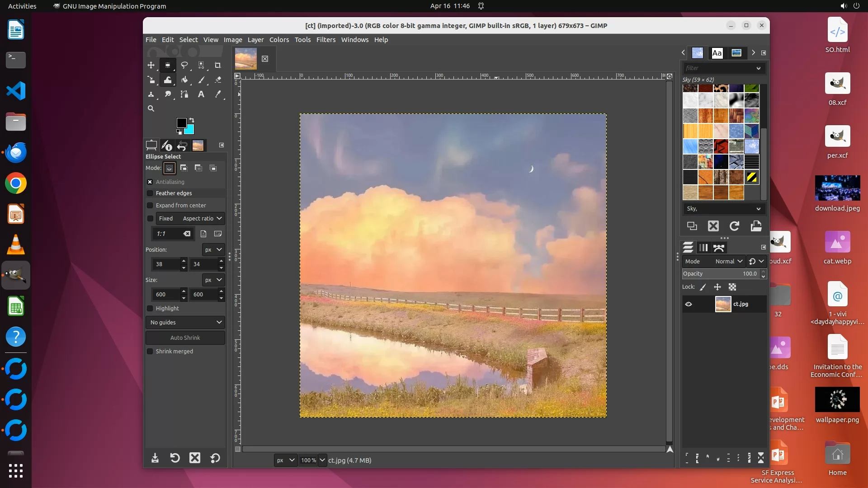The height and width of the screenshot is (488, 868).
Task: Open the Colors menu
Action: pos(279,40)
